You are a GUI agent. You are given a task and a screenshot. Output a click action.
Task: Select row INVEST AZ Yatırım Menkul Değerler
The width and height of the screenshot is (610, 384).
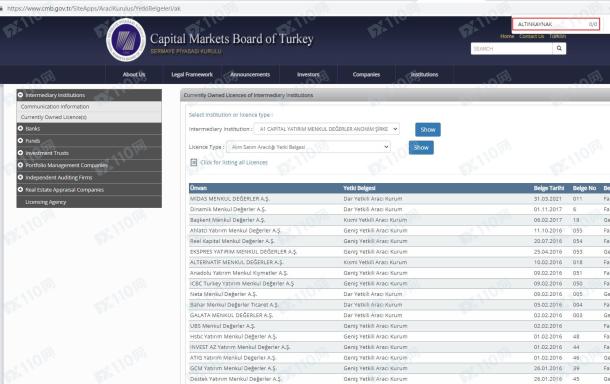(x=399, y=347)
